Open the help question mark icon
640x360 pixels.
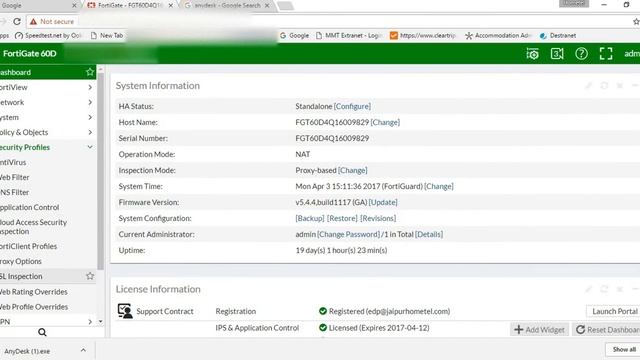click(x=581, y=53)
